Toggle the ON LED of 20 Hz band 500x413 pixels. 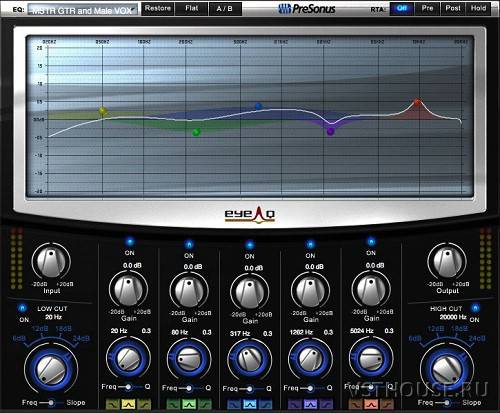[x=130, y=242]
